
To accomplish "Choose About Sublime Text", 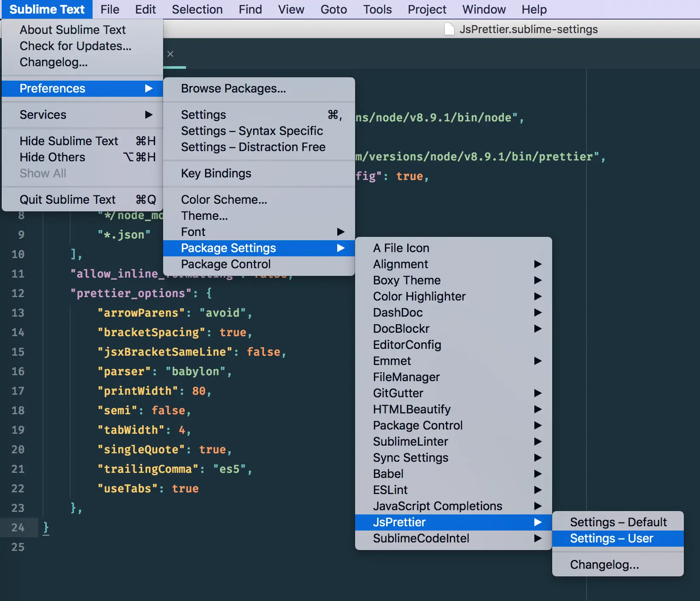I will (82, 30).
